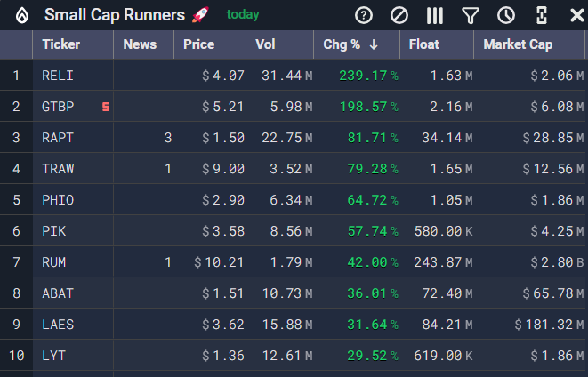Click RUM price $10.21

coord(219,262)
